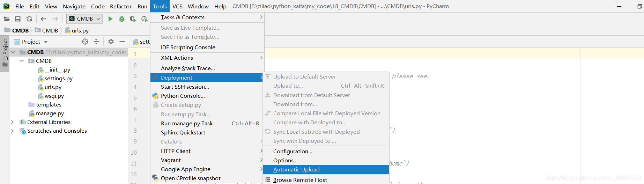Open Python Console from Tools menu
This screenshot has height=184, width=644.
(x=207, y=96)
